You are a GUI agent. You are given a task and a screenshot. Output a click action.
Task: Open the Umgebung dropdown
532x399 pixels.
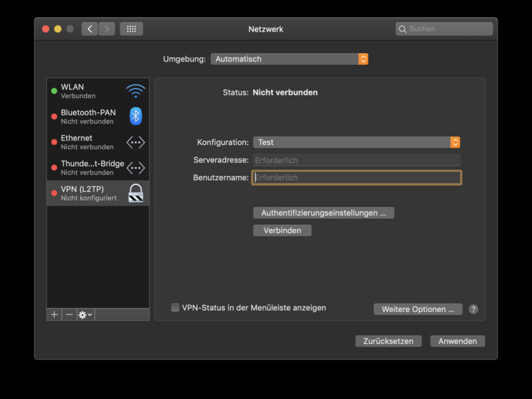coord(289,59)
